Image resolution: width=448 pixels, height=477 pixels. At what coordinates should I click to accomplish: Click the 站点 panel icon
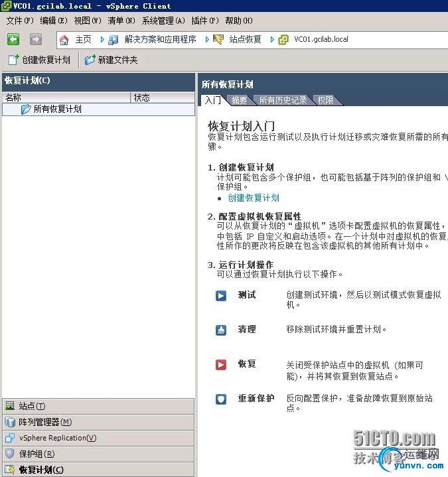coord(10,406)
